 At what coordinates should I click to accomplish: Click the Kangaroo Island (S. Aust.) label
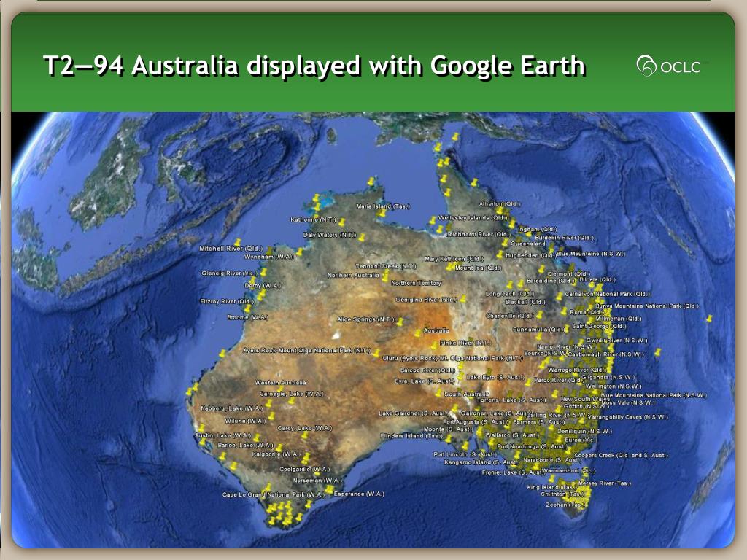coord(481,462)
